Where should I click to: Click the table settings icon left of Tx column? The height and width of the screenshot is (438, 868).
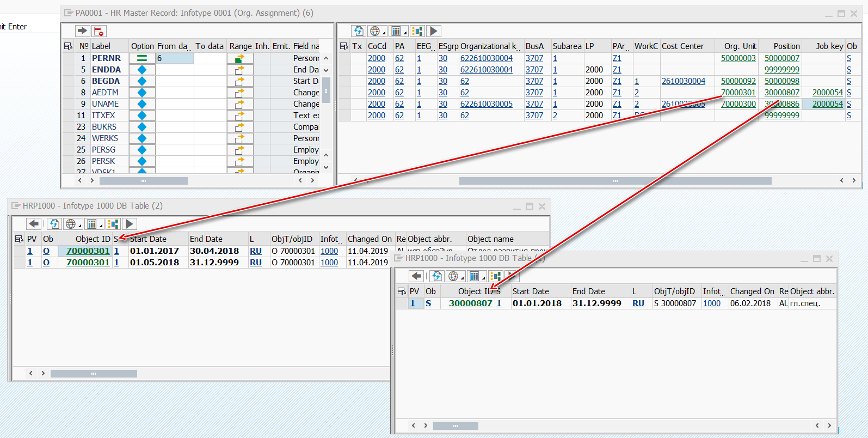(344, 46)
